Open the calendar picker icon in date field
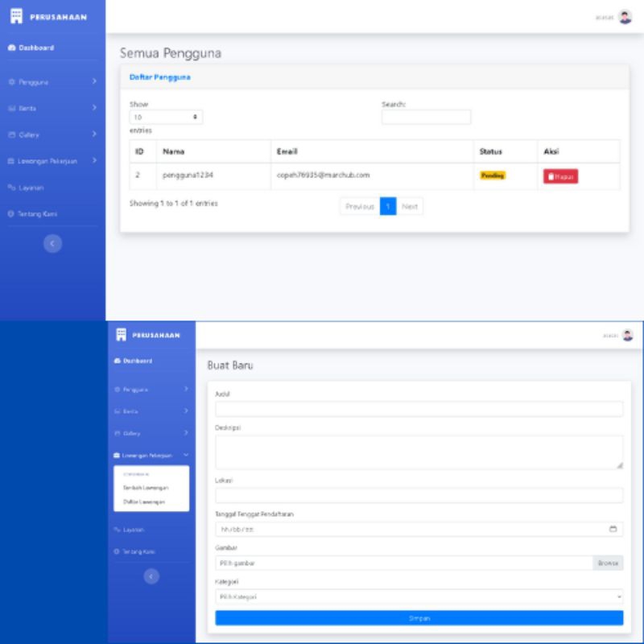The image size is (644, 644). [613, 529]
